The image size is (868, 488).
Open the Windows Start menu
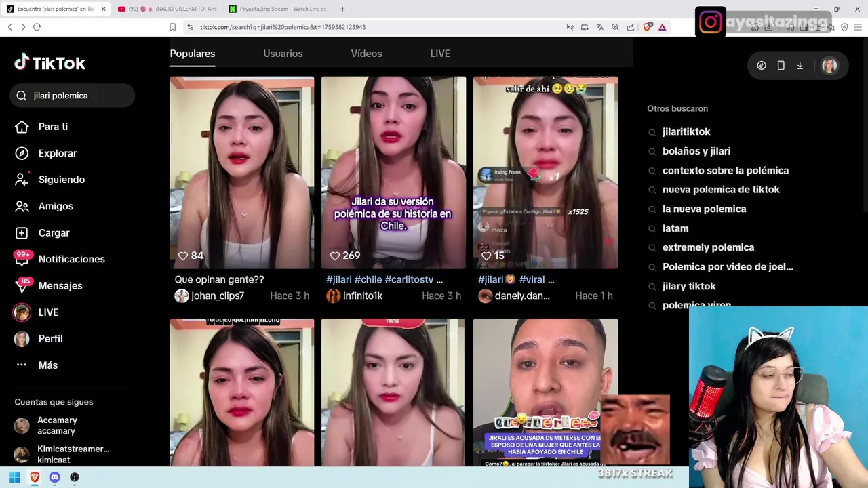point(14,477)
